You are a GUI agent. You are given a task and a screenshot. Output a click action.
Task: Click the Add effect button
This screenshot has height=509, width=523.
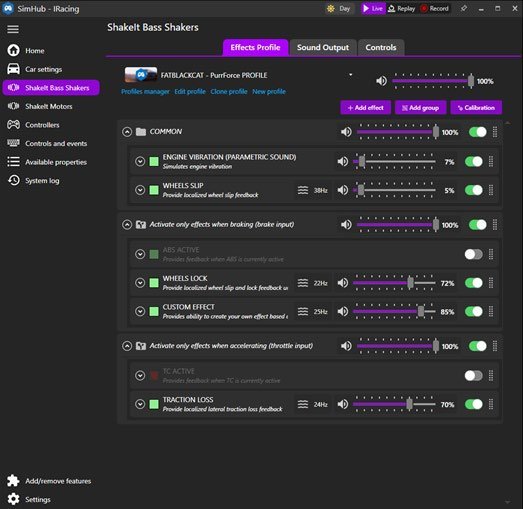click(366, 108)
